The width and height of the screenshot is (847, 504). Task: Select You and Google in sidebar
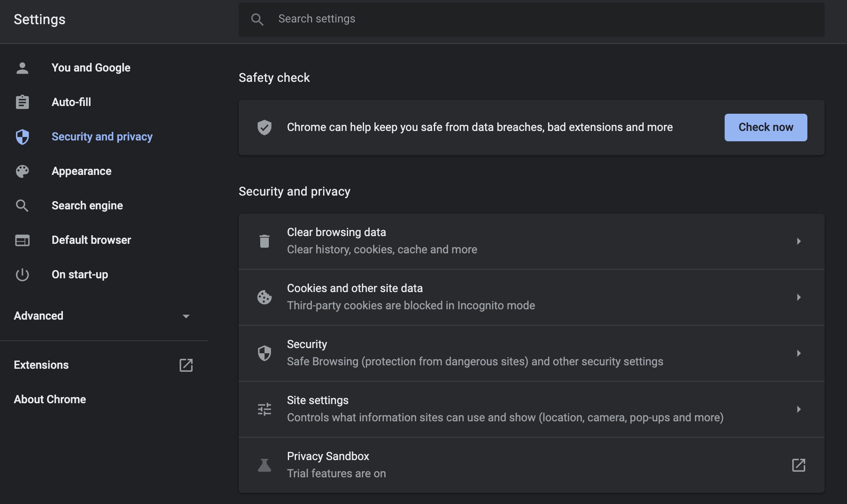click(91, 68)
